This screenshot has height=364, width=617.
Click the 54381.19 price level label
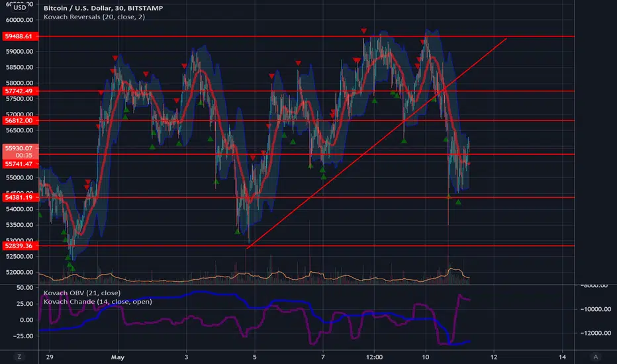21,197
